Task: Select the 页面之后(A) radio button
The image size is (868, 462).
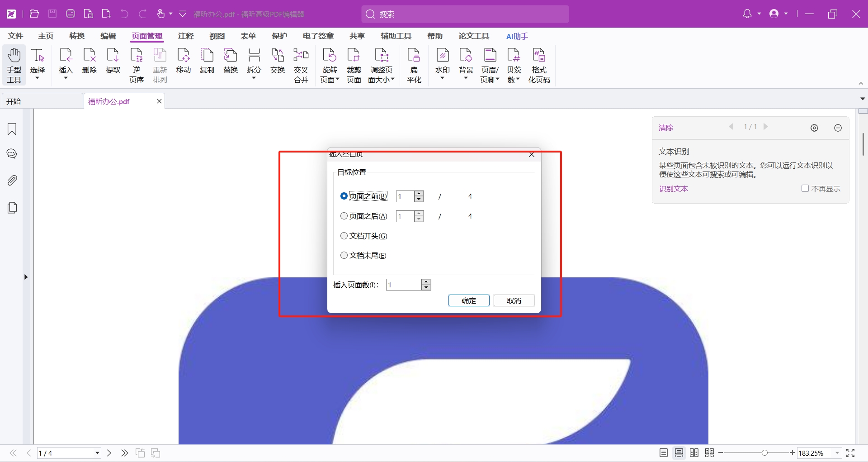Action: pyautogui.click(x=344, y=216)
